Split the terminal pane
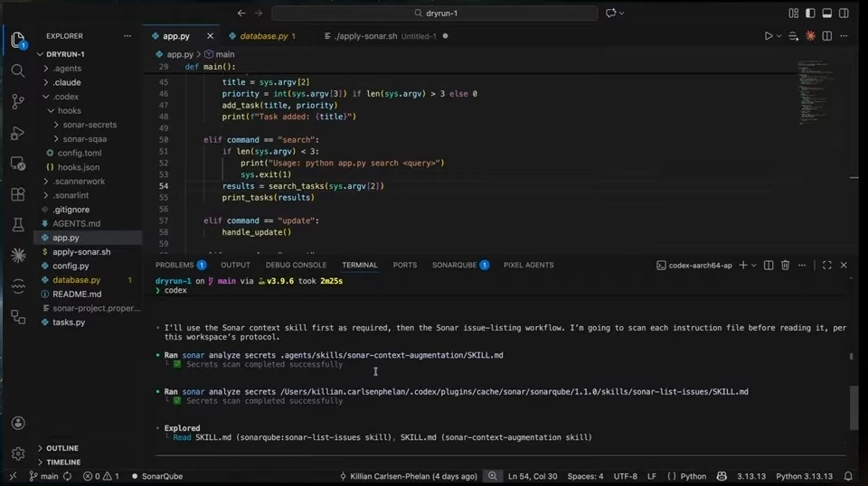 [x=769, y=266]
